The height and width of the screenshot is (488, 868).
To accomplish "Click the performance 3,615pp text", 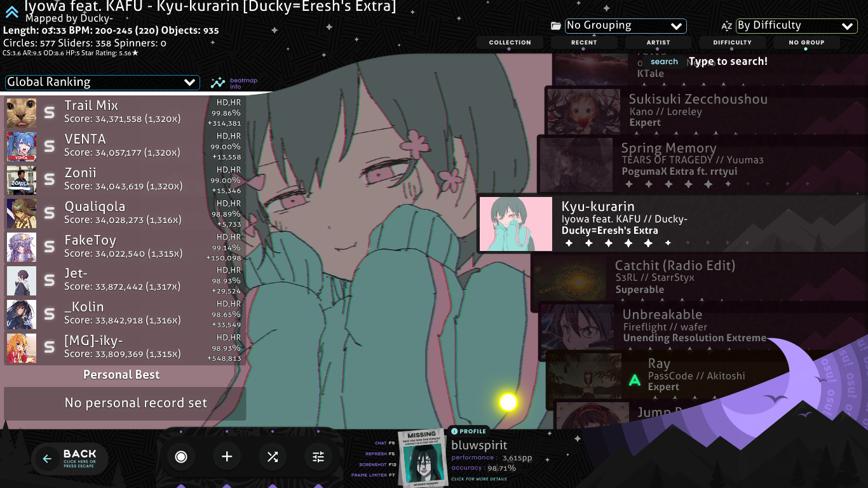I will 492,457.
